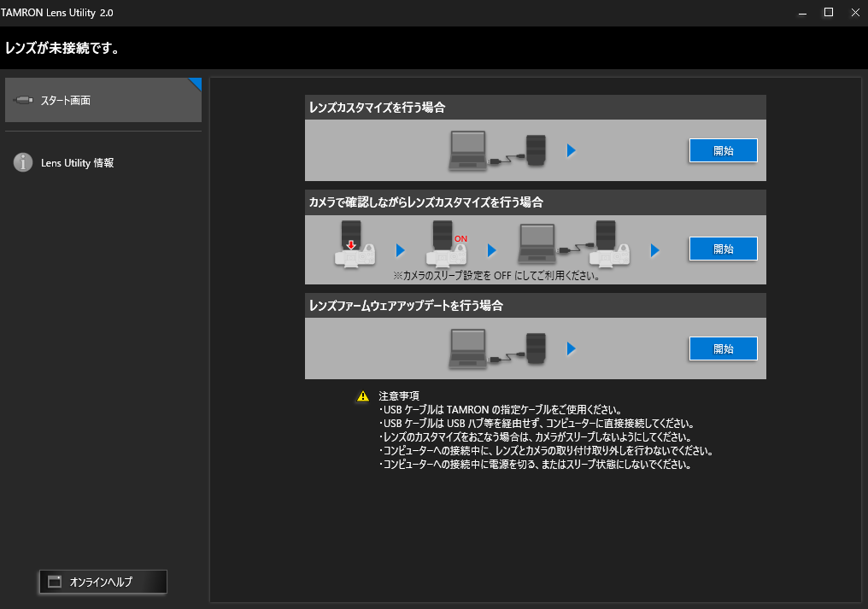Minimize the TAMRON Lens Utility window
868x609 pixels.
802,13
